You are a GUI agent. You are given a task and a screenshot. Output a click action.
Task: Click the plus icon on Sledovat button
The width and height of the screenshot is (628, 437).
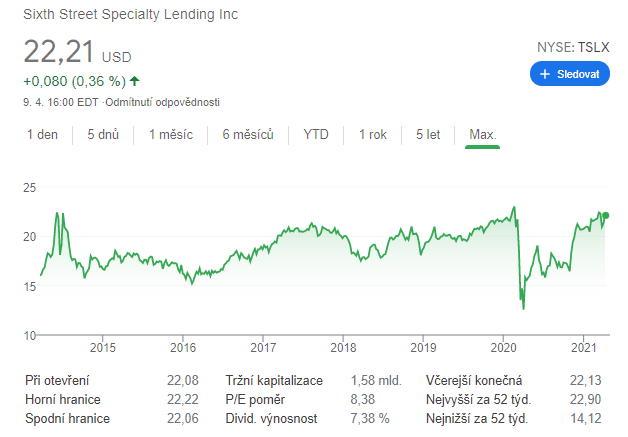[x=545, y=74]
